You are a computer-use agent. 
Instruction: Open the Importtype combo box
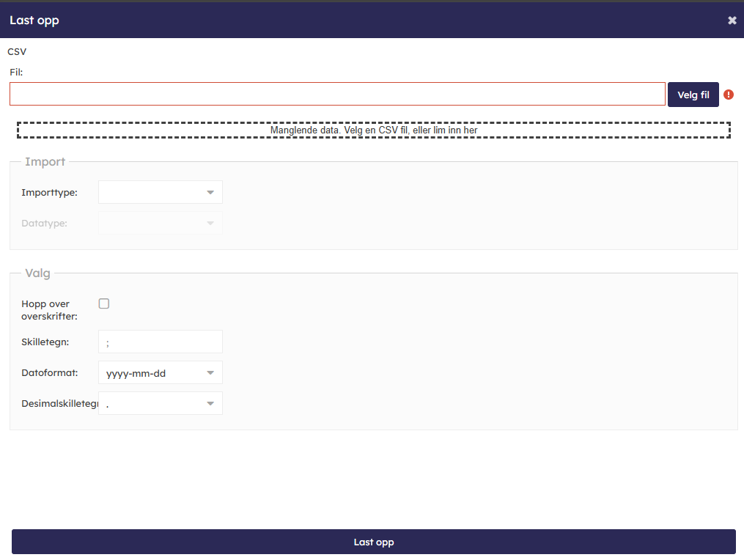tap(152, 193)
